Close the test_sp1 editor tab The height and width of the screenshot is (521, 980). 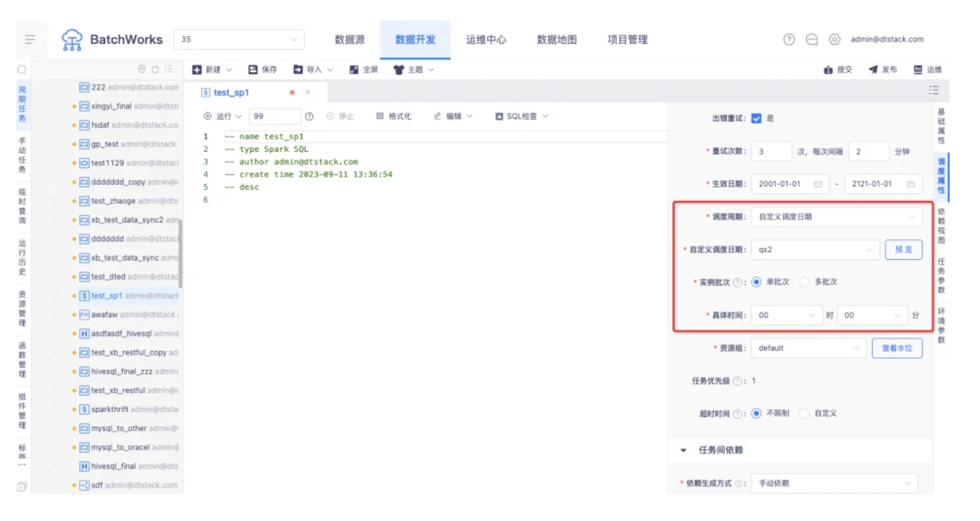(307, 92)
